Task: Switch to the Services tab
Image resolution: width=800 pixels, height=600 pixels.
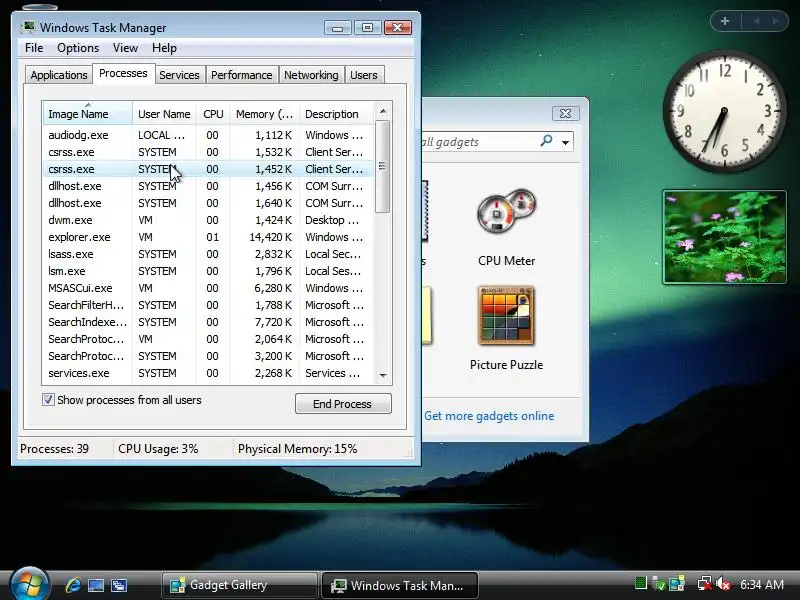Action: pos(179,75)
